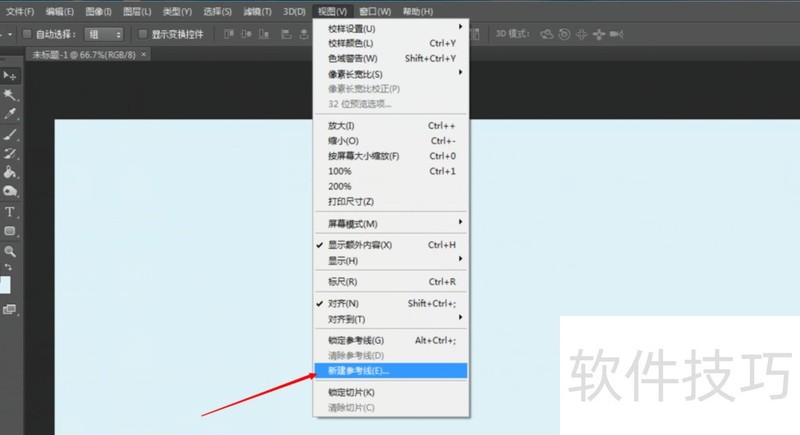This screenshot has height=435, width=800.
Task: Select the History Brush tool
Action: point(10,153)
